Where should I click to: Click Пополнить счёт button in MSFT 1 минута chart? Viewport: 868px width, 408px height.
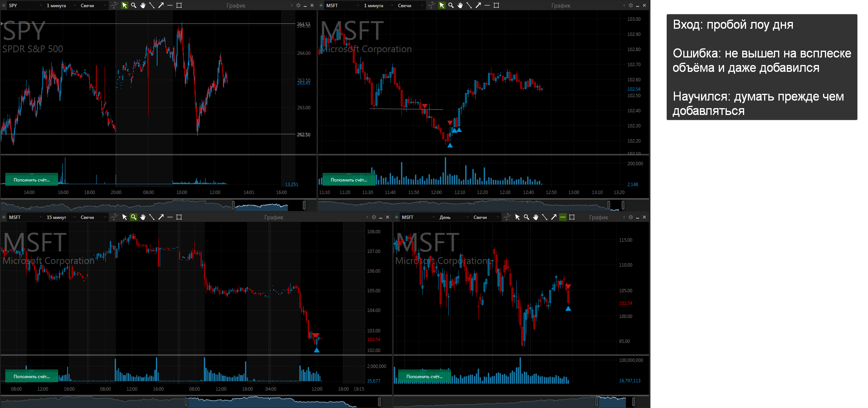pos(349,180)
